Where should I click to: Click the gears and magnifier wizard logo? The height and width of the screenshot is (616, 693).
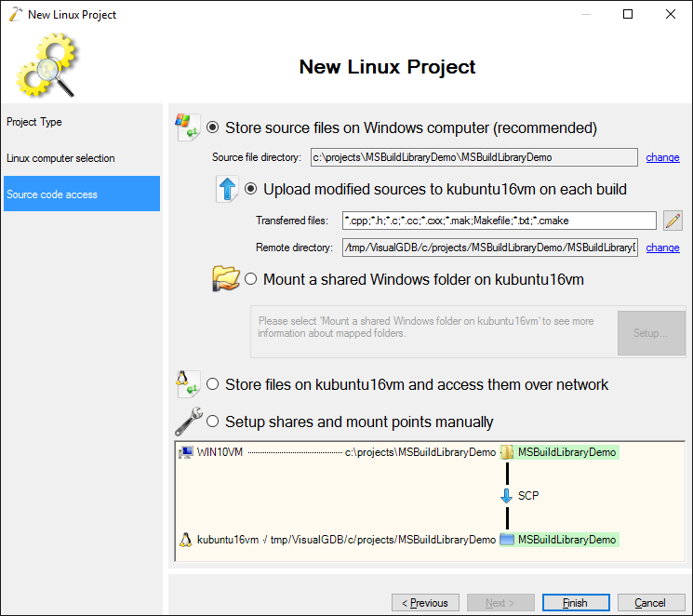[47, 65]
